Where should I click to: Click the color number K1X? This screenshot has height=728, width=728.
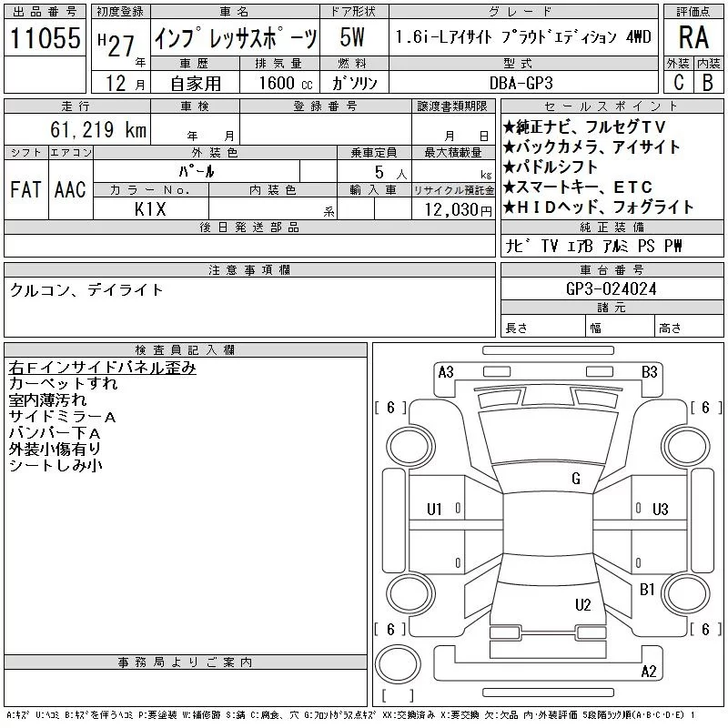[x=150, y=209]
